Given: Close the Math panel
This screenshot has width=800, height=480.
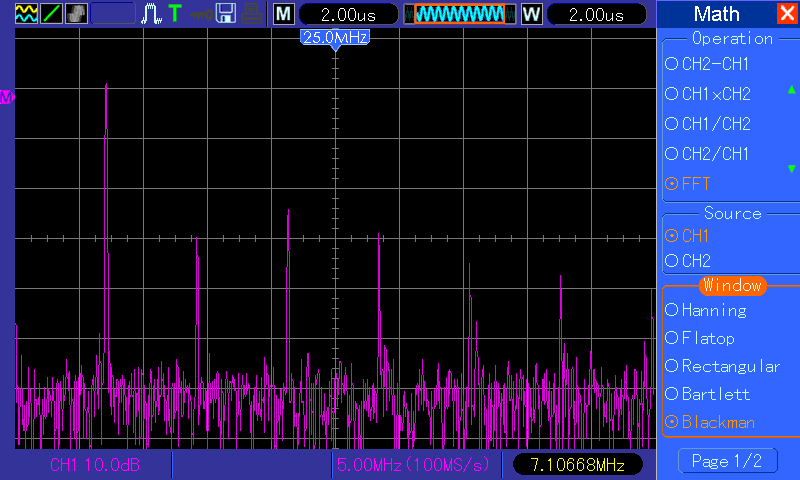Looking at the screenshot, I should [787, 13].
